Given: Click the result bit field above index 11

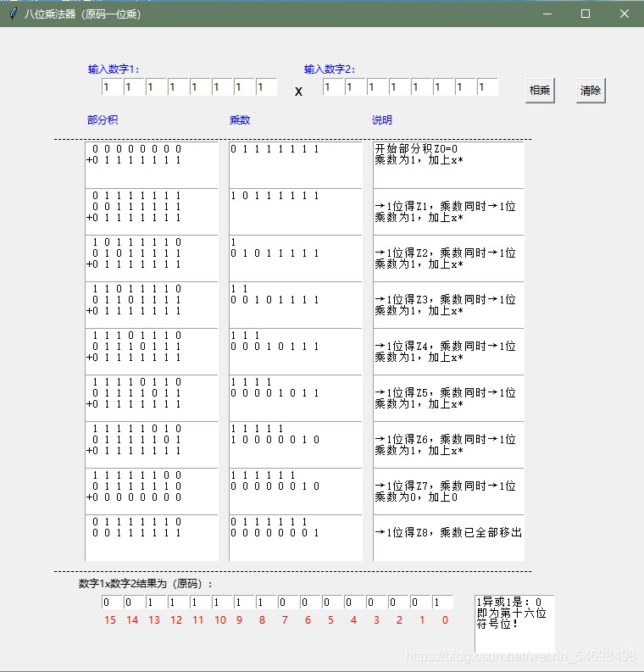Looking at the screenshot, I should (200, 603).
